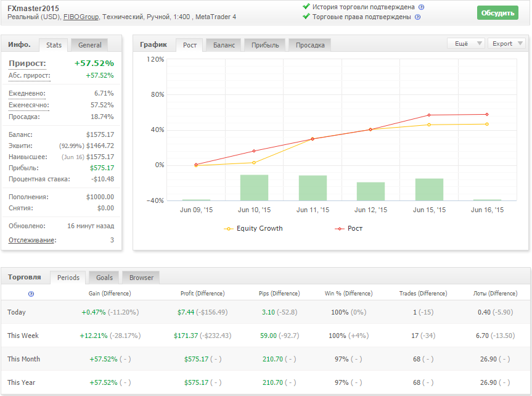Open the Goals tab in Торговля

(x=104, y=278)
